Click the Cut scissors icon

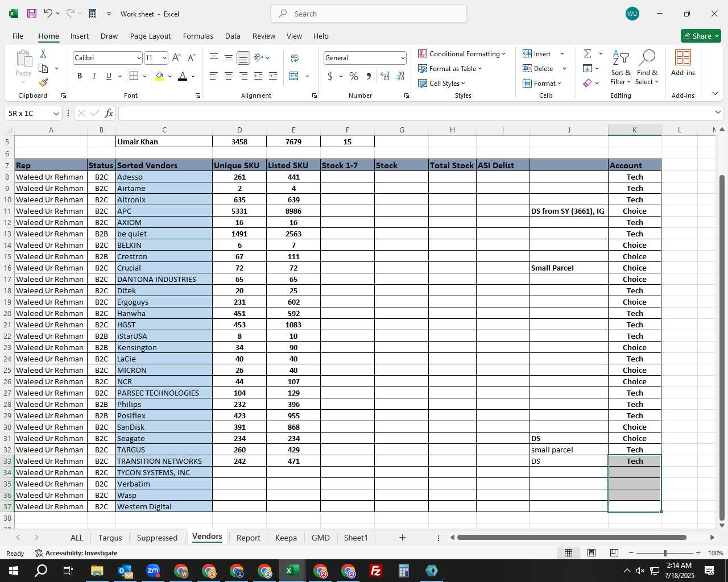point(43,53)
